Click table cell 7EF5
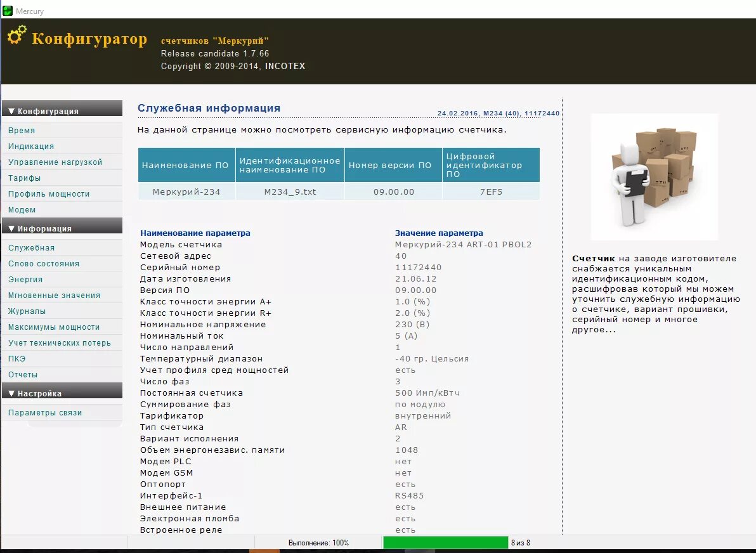 (x=492, y=192)
